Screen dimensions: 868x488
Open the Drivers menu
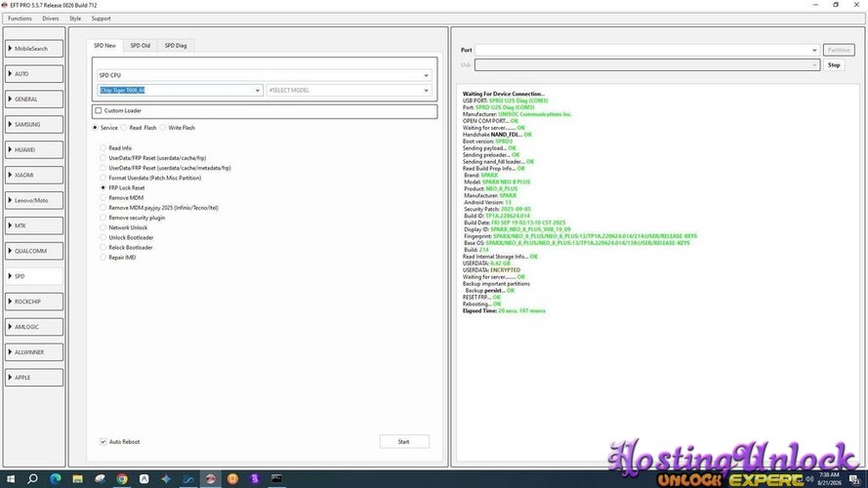(51, 19)
